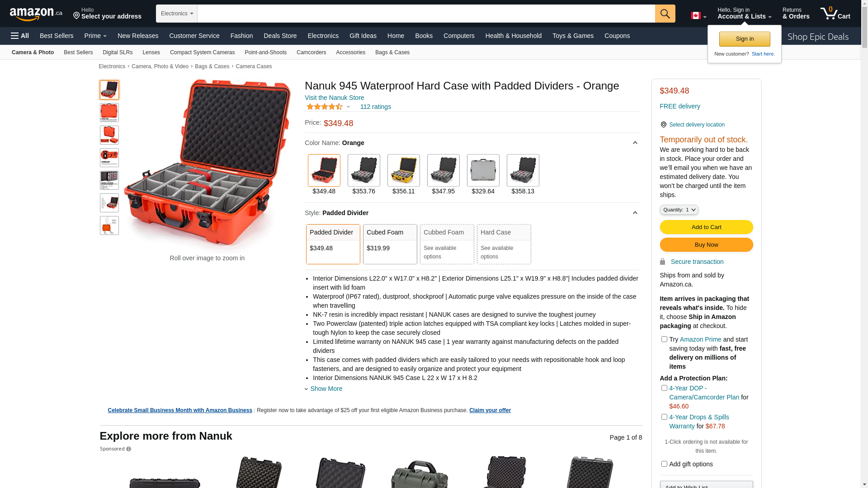Open the Electronics search category dropdown

177,14
